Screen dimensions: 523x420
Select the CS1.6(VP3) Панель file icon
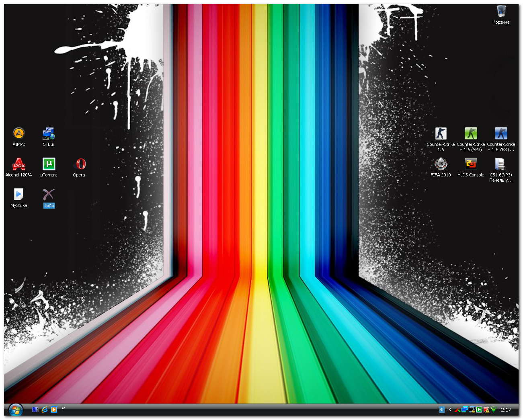500,164
